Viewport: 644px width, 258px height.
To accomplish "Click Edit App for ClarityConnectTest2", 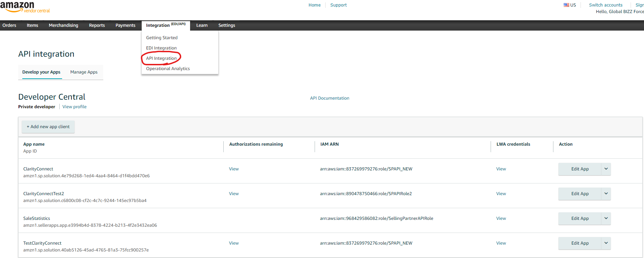I will [x=580, y=194].
